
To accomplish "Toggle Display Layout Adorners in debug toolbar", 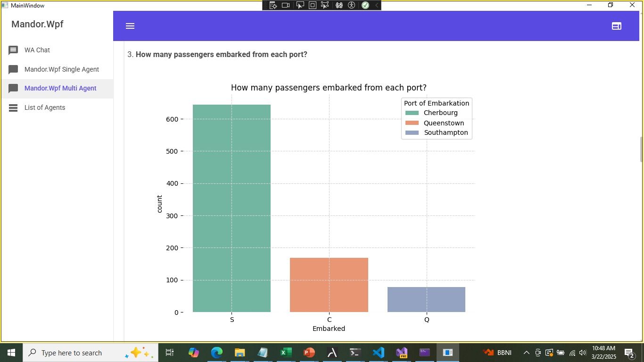I will point(313,5).
